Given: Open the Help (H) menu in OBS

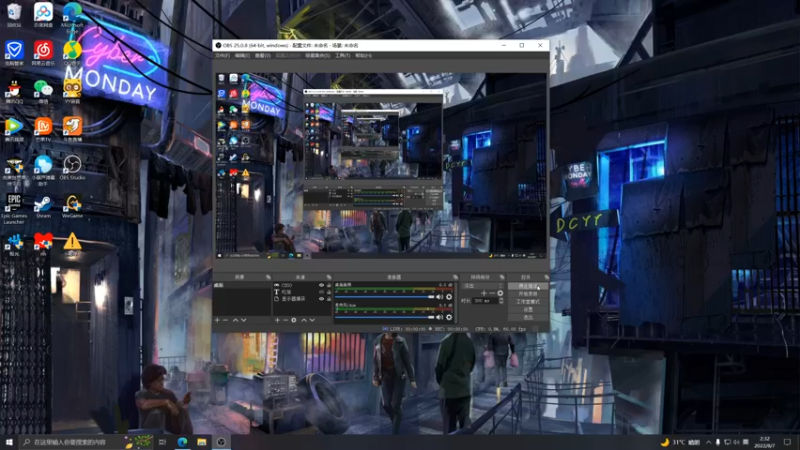Looking at the screenshot, I should 363,55.
